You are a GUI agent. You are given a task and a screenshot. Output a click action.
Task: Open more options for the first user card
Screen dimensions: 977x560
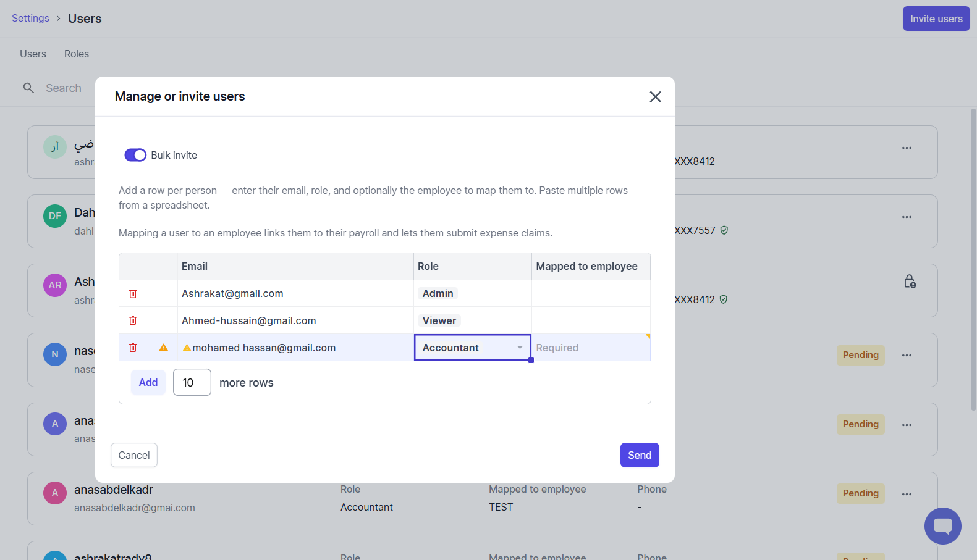(907, 148)
